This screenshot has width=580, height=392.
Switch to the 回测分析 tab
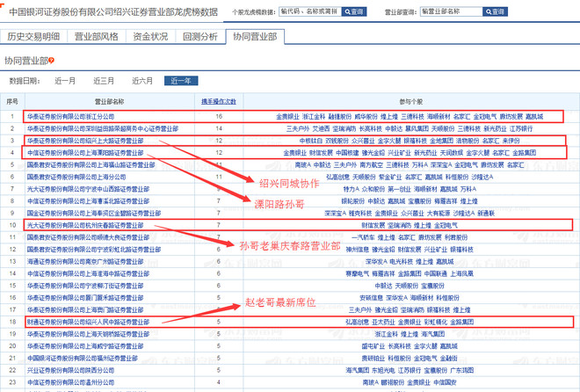point(200,37)
